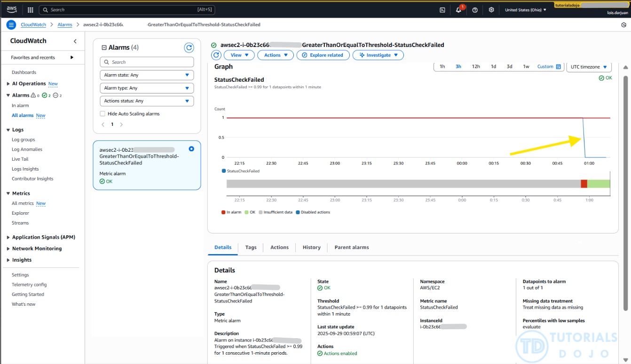Image resolution: width=631 pixels, height=364 pixels.
Task: Open the help question mark icon
Action: [x=475, y=10]
